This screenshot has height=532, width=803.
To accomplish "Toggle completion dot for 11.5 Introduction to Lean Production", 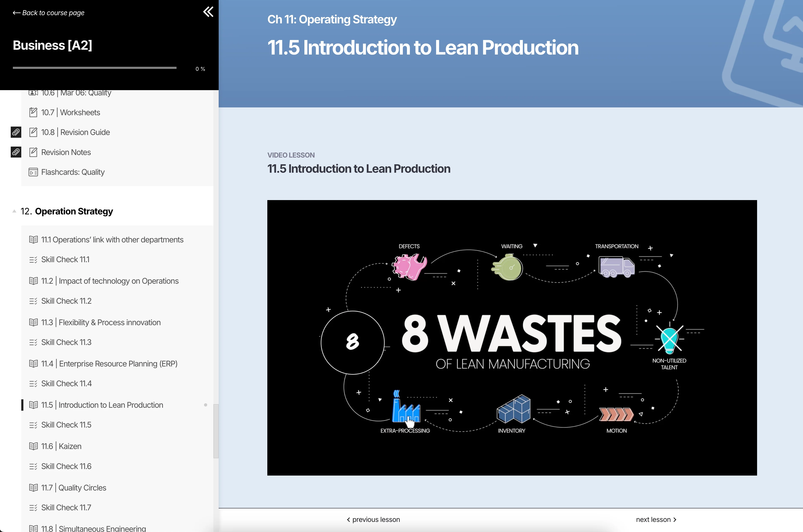I will coord(205,405).
